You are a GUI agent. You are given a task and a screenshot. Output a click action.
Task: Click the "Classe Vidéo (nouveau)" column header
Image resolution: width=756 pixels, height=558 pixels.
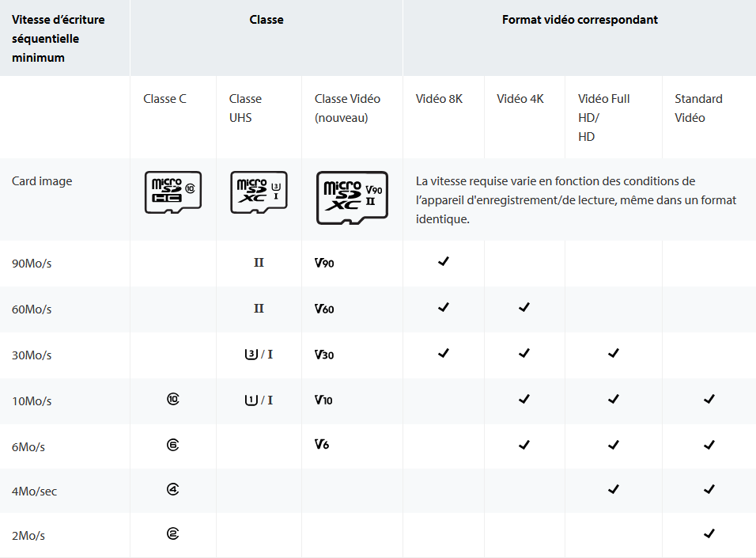point(347,108)
